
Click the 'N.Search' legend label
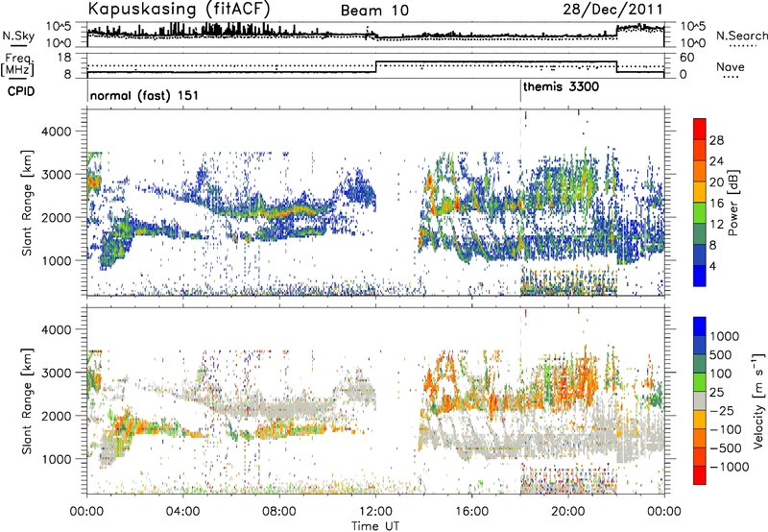(x=741, y=36)
